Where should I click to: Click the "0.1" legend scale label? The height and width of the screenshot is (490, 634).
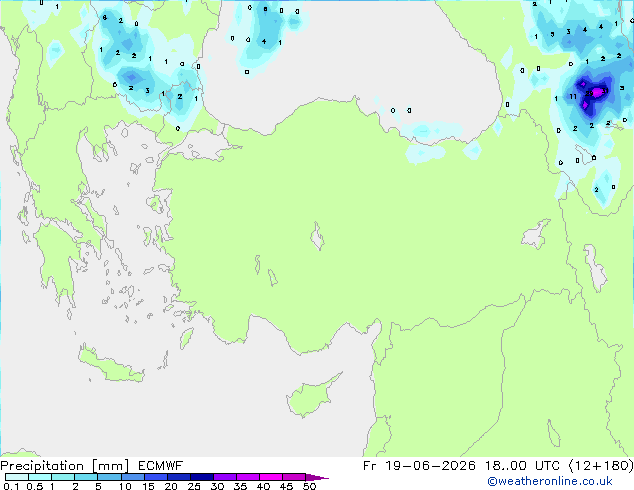tap(11, 486)
